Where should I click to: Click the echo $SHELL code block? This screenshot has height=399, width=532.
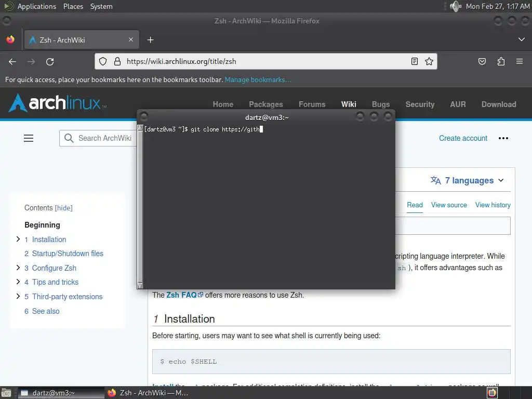[x=331, y=362]
